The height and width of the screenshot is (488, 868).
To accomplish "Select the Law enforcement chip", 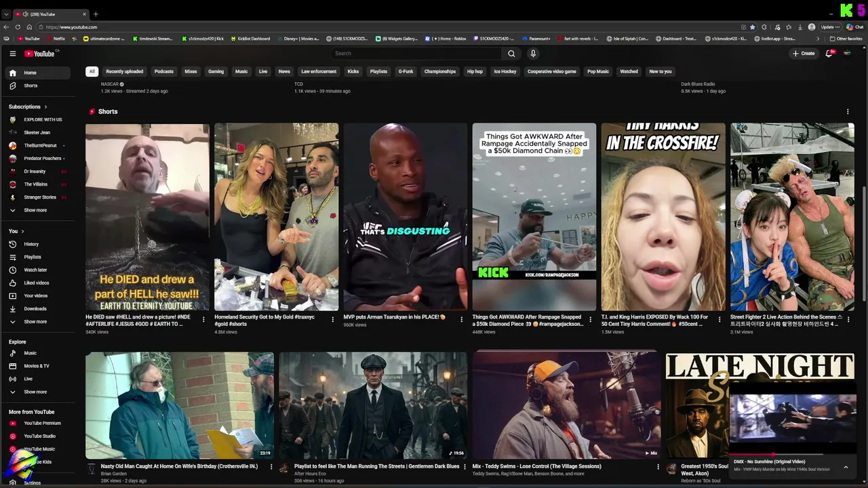I will click(319, 71).
